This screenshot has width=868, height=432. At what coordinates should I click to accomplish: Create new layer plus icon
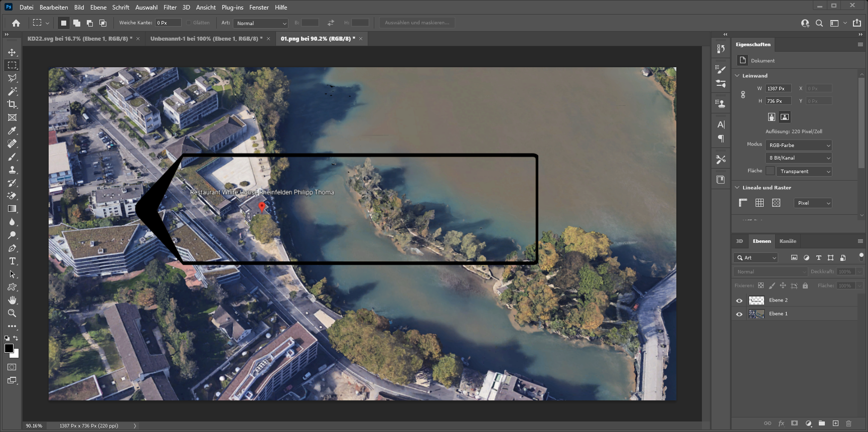[x=835, y=423]
